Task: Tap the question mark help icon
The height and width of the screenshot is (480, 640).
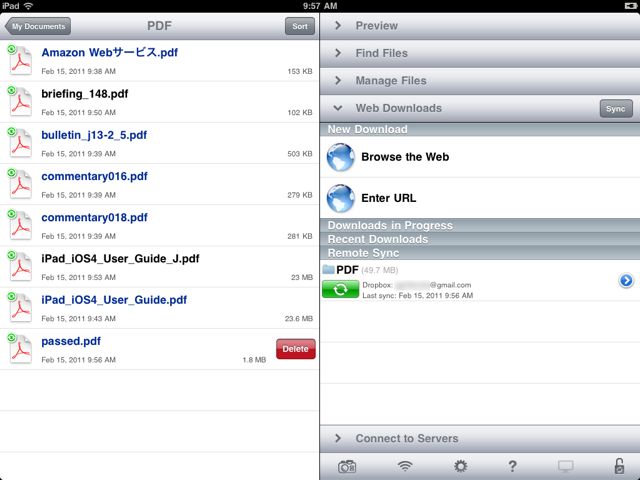Action: 512,466
